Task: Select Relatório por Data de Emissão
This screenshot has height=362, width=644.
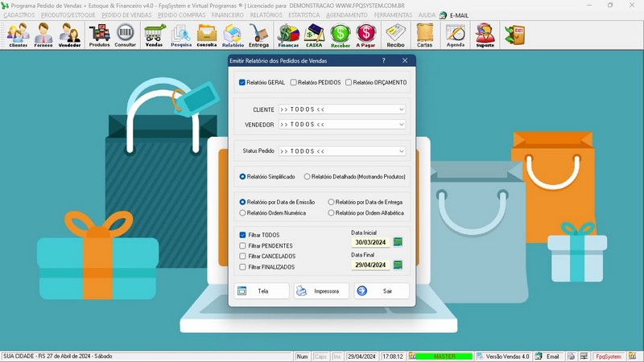Action: 242,202
